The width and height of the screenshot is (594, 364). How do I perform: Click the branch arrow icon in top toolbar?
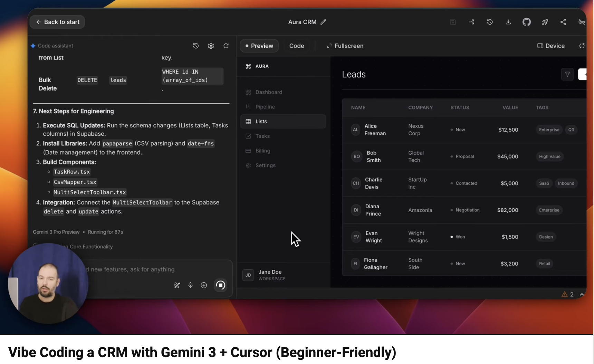pyautogui.click(x=471, y=22)
